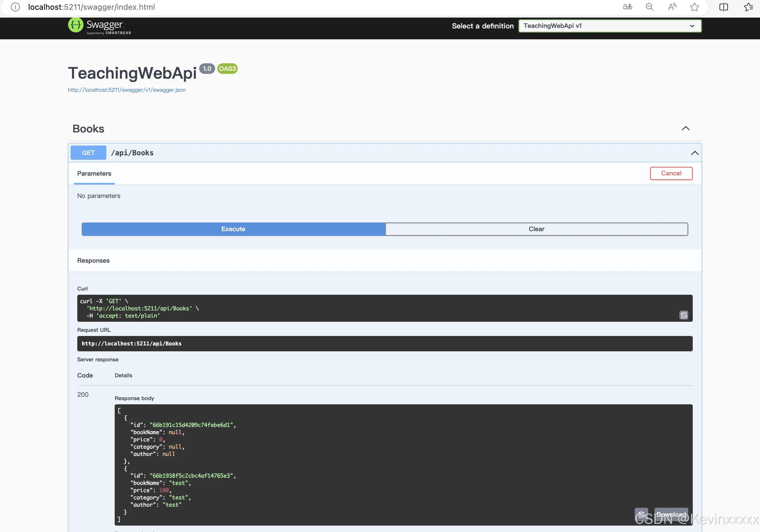The width and height of the screenshot is (760, 532).
Task: Open the TeachingWebApi v1 definition dropdown
Action: coord(610,26)
